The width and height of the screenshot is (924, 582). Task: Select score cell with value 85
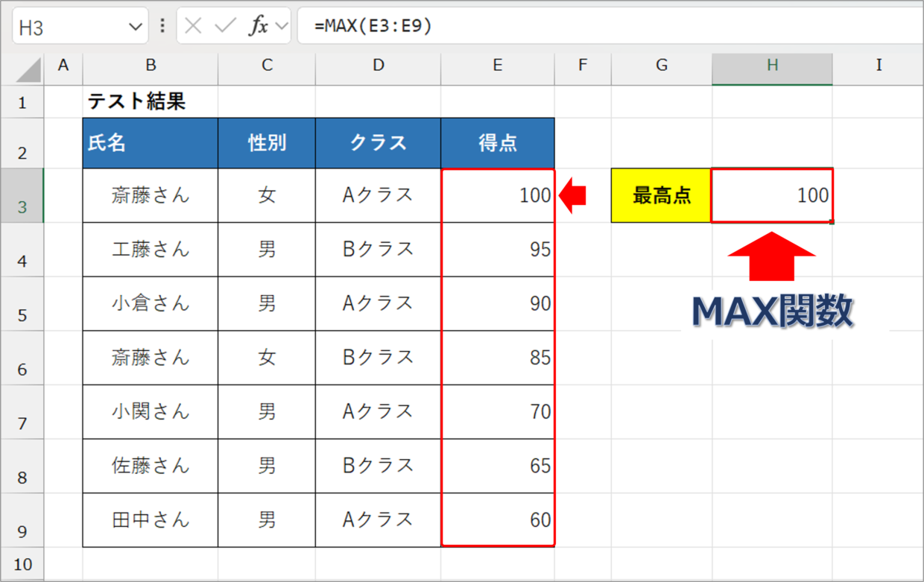(x=498, y=358)
